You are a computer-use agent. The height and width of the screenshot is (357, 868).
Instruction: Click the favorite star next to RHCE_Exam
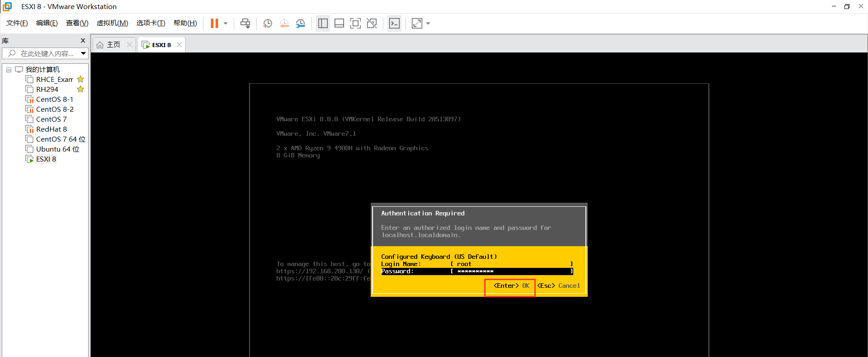(x=80, y=79)
